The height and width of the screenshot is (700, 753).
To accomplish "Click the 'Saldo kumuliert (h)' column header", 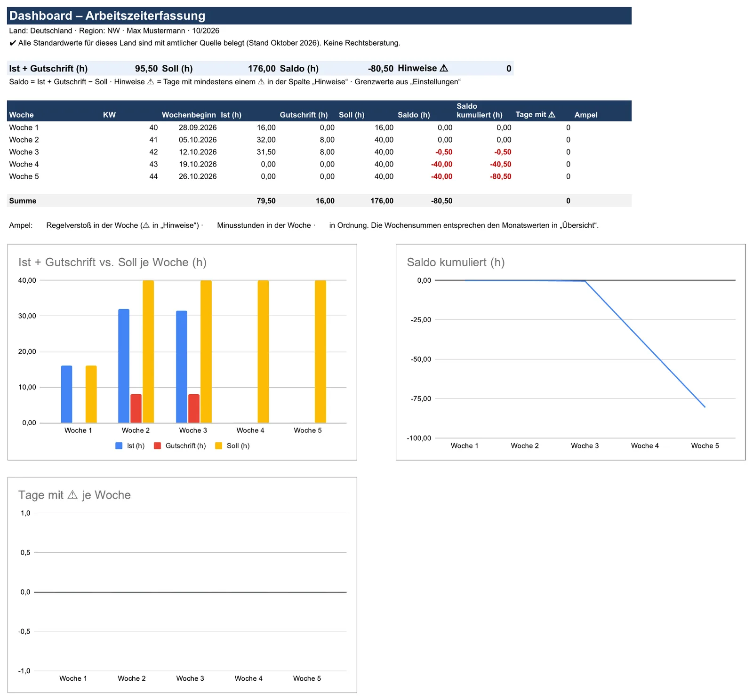I will (480, 111).
